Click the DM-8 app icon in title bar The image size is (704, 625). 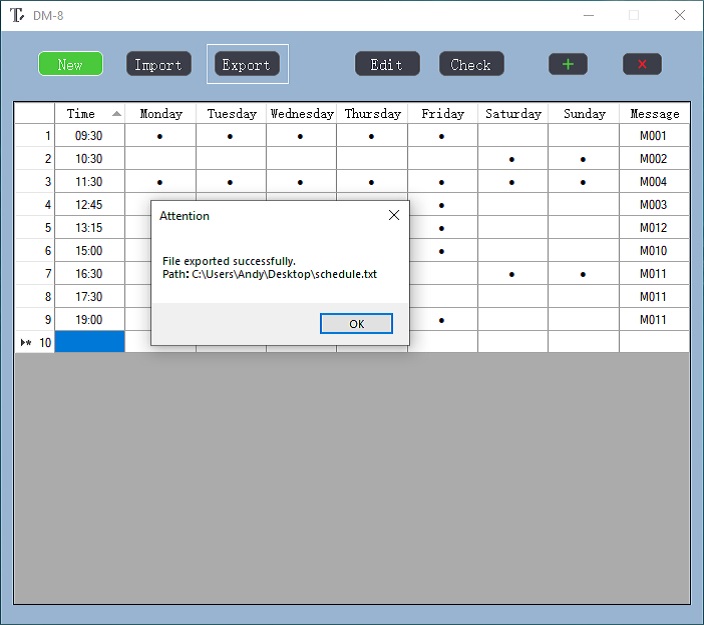[17, 15]
